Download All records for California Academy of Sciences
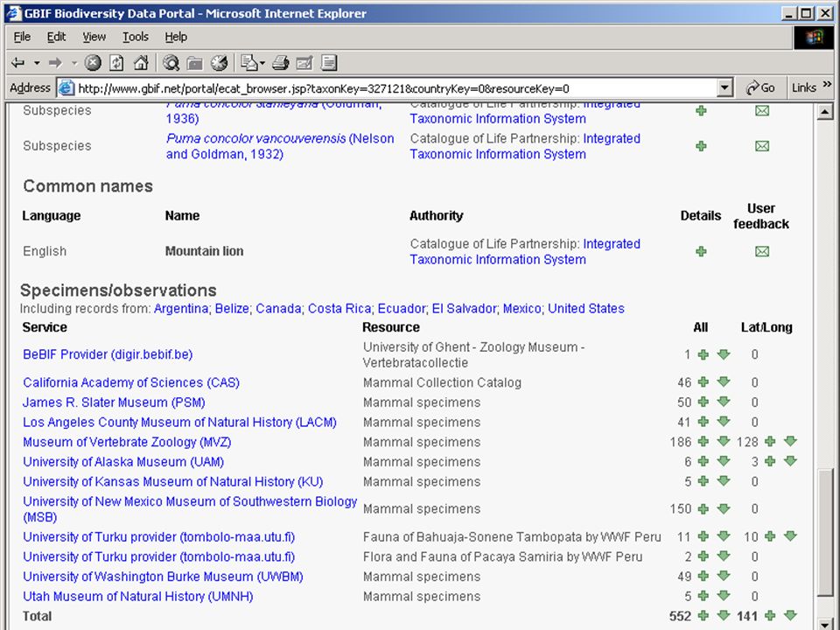The width and height of the screenshot is (840, 630). click(724, 382)
